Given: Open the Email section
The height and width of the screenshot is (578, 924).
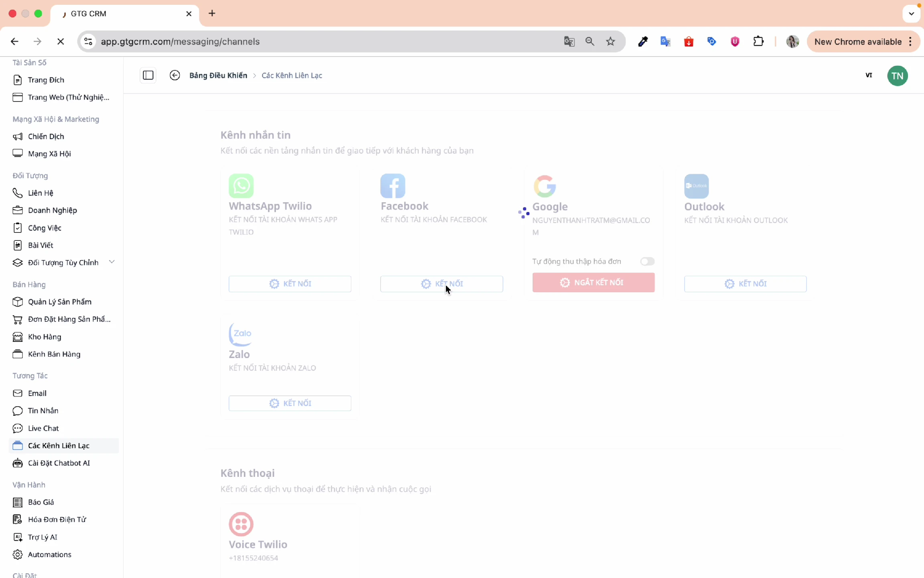Looking at the screenshot, I should click(x=37, y=393).
